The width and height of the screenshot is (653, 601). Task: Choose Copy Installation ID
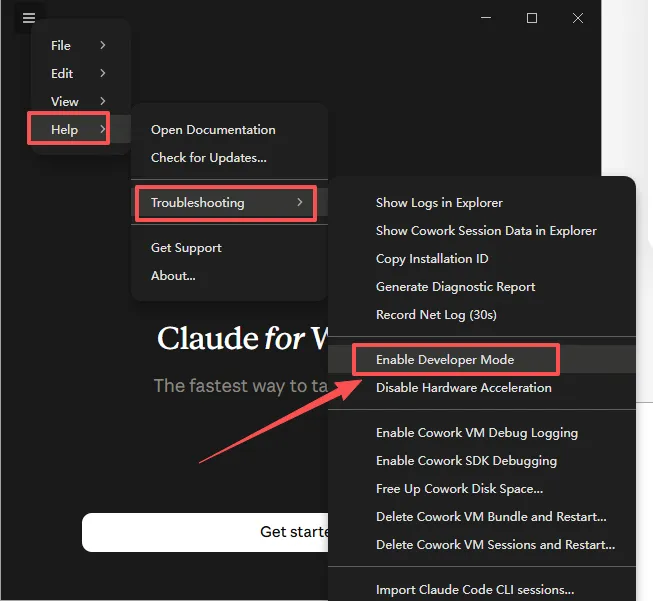482,258
